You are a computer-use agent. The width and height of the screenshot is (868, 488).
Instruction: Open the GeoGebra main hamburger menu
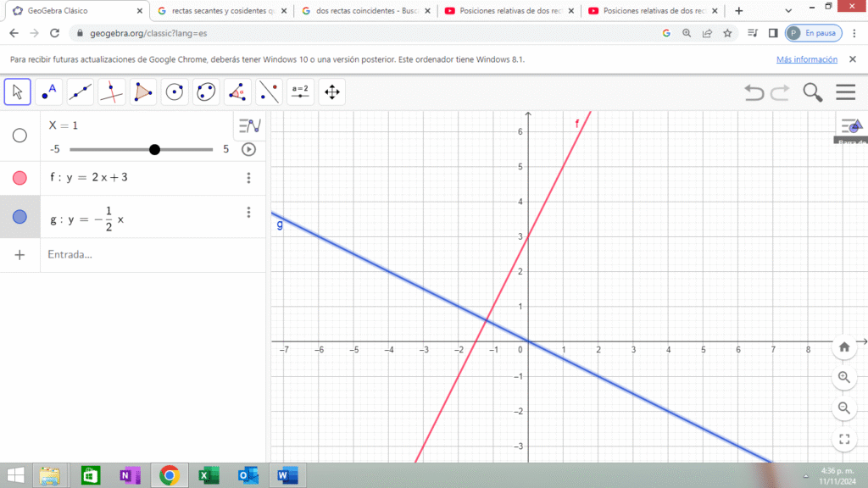[x=845, y=92]
